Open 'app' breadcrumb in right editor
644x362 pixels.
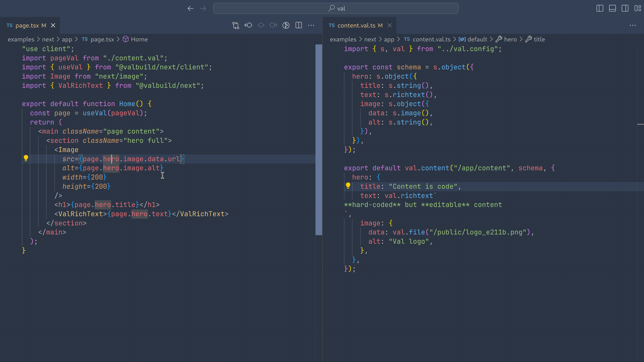click(389, 39)
